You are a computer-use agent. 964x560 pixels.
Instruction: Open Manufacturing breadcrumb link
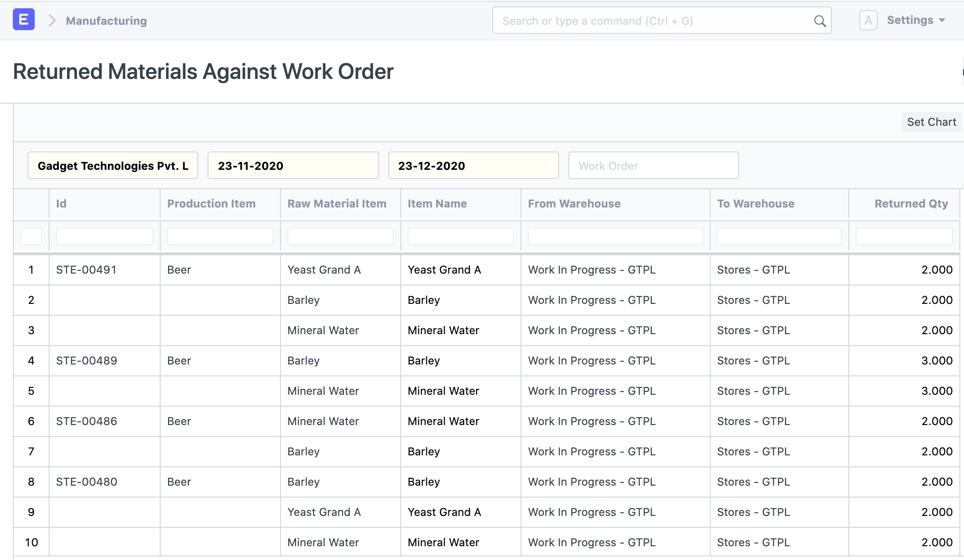106,21
